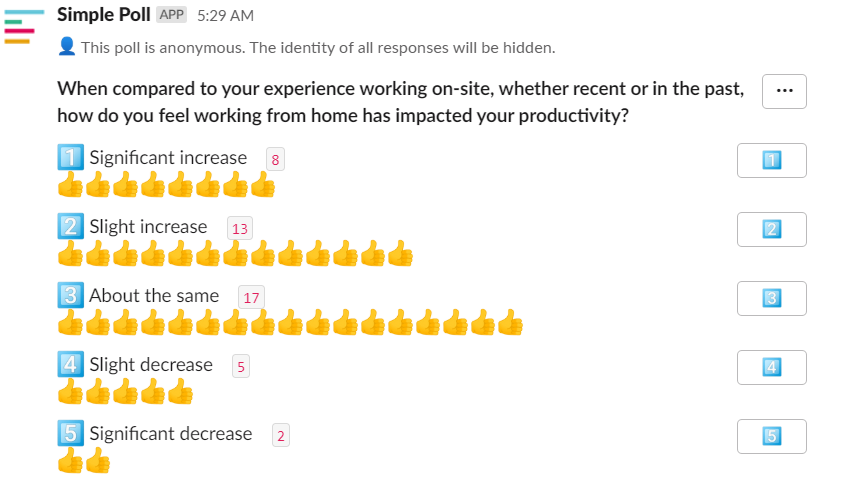Click the number 4 emoji beside Slight decrease
This screenshot has width=868, height=479.
click(x=70, y=364)
